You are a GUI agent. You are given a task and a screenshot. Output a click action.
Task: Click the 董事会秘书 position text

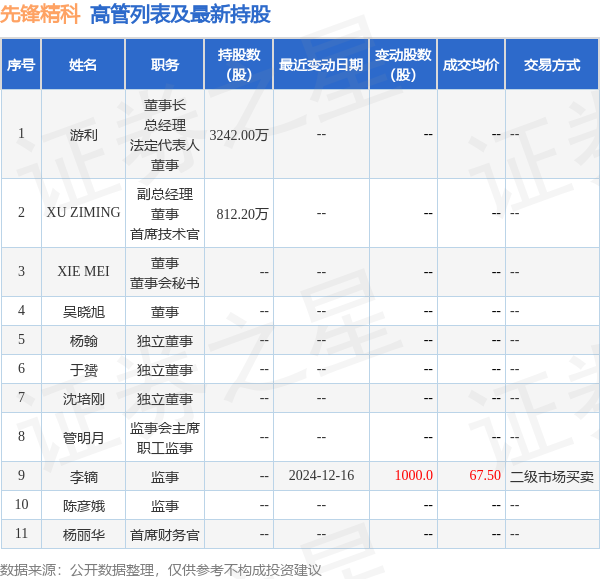click(x=165, y=283)
